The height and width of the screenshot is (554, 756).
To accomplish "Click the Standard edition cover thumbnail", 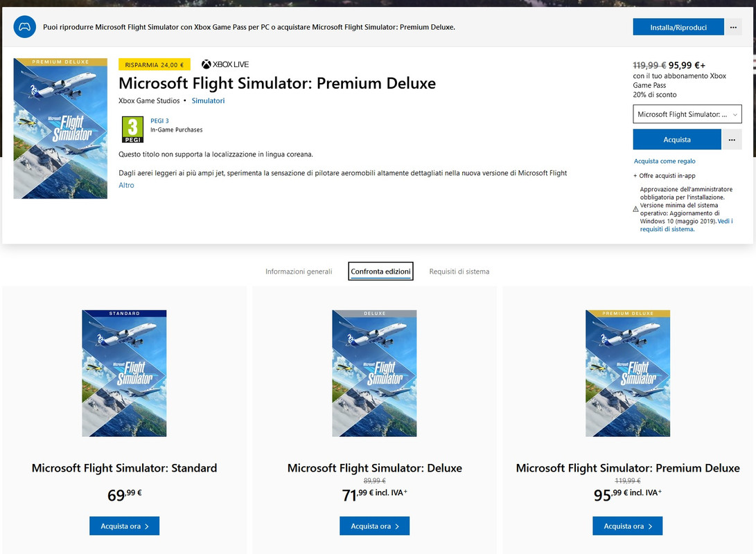I will [x=124, y=373].
